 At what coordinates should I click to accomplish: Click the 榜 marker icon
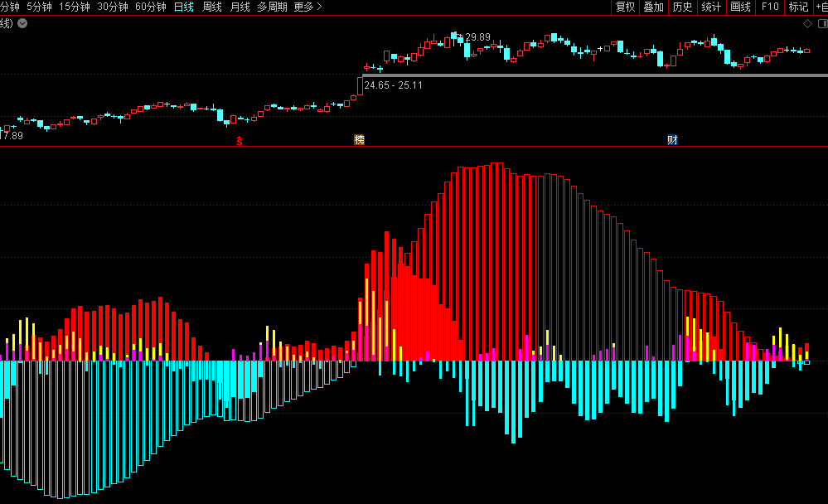(x=359, y=139)
